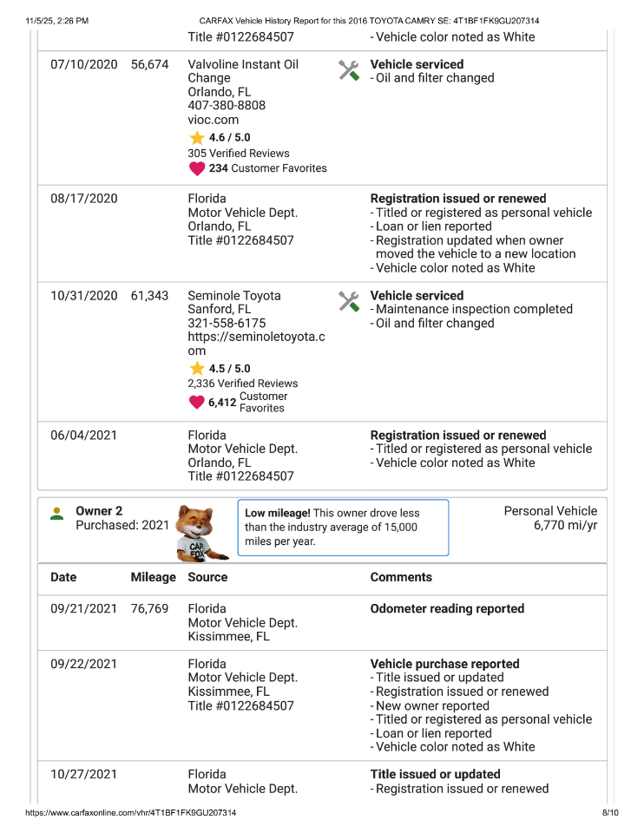Click the Owner 2 person icon

coord(57,513)
